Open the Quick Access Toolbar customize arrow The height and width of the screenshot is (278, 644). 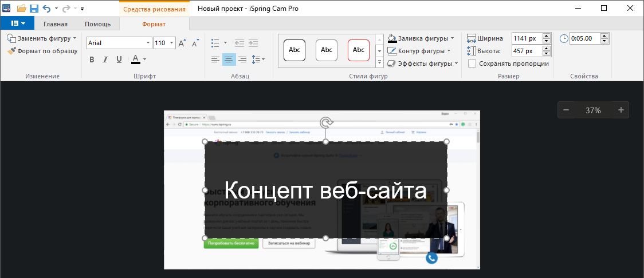pos(82,8)
